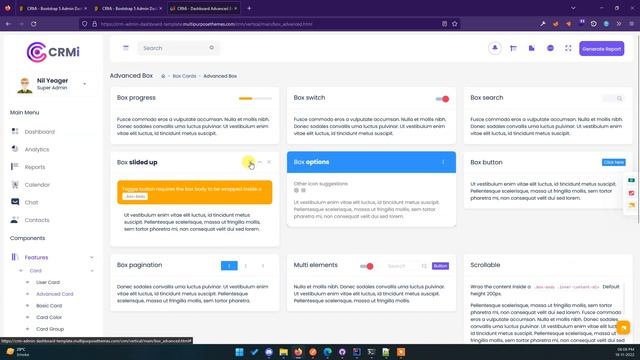Click the search magnifier in top search bar
Image resolution: width=640 pixels, height=360 pixels.
[211, 48]
